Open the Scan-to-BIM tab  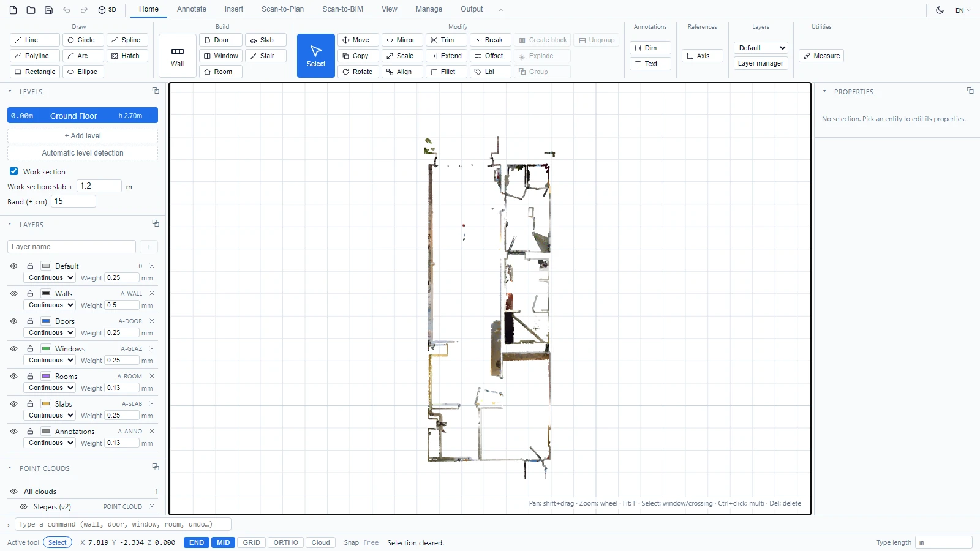342,9
